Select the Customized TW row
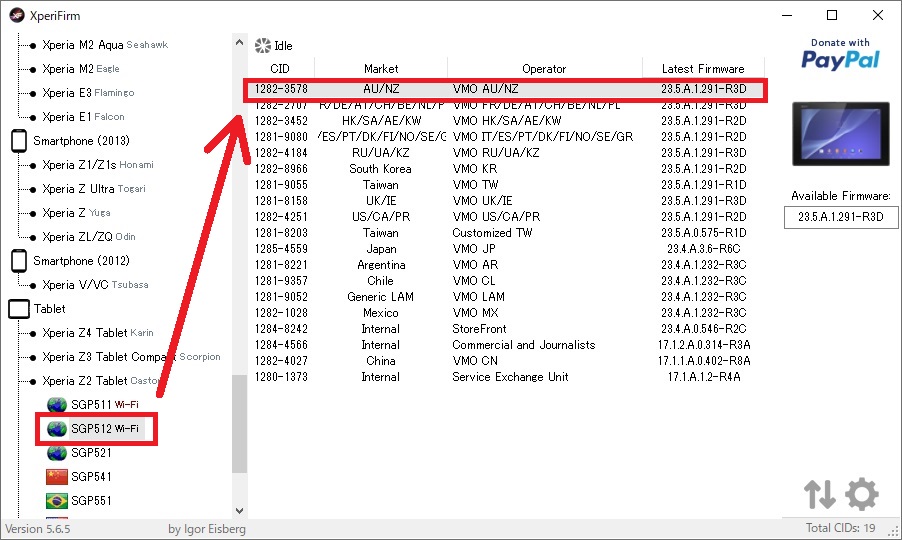902x540 pixels. [x=506, y=233]
